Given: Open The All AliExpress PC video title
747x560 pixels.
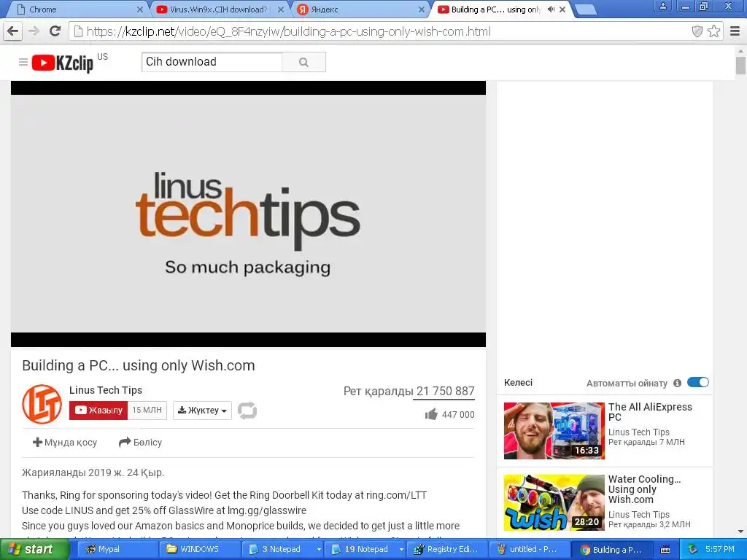Looking at the screenshot, I should pos(650,412).
